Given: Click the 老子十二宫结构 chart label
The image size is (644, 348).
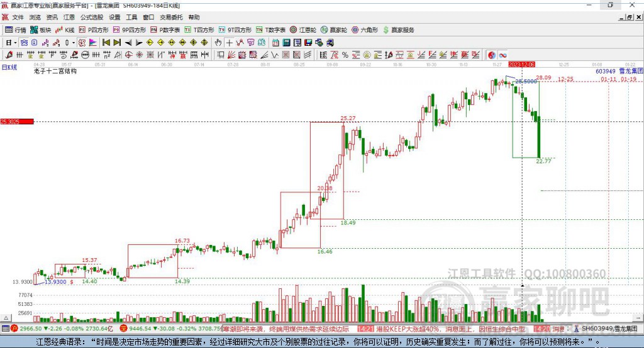Looking at the screenshot, I should point(55,71).
